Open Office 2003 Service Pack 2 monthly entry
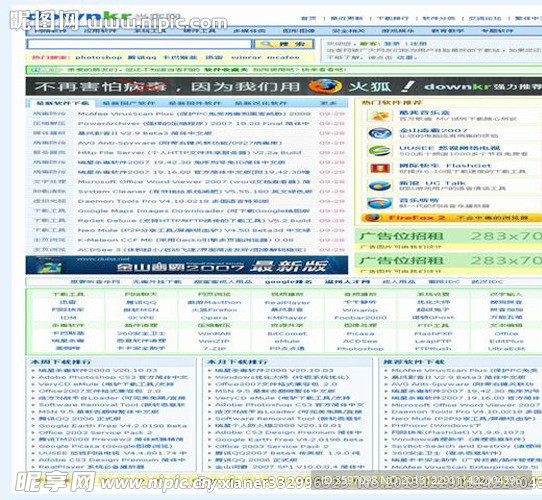 coord(272,446)
